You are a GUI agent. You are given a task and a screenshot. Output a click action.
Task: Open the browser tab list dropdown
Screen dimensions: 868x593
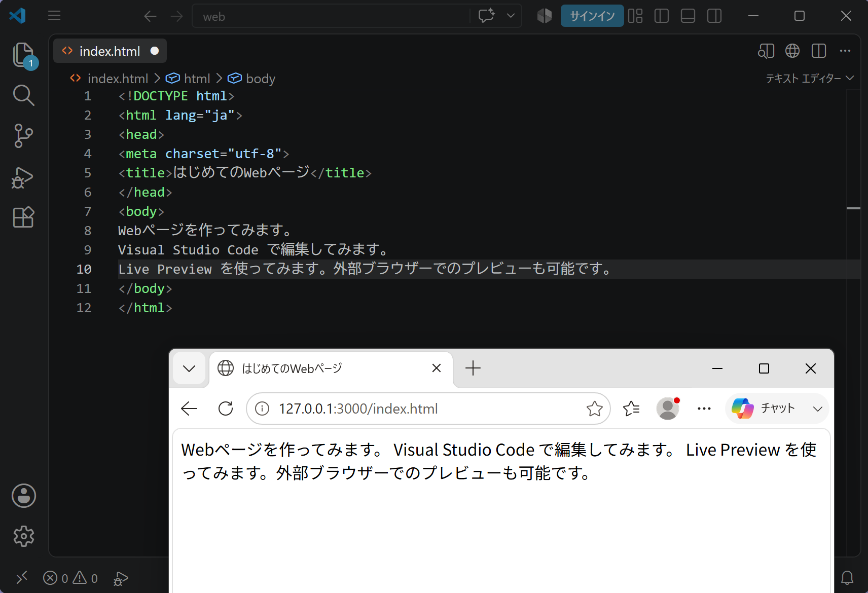[189, 368]
